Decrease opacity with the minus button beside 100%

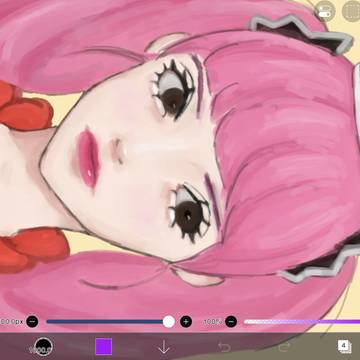coord(231,322)
